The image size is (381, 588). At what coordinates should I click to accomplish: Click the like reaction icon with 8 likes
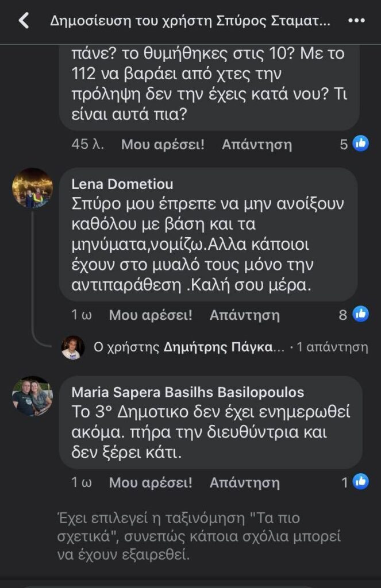coord(361,314)
